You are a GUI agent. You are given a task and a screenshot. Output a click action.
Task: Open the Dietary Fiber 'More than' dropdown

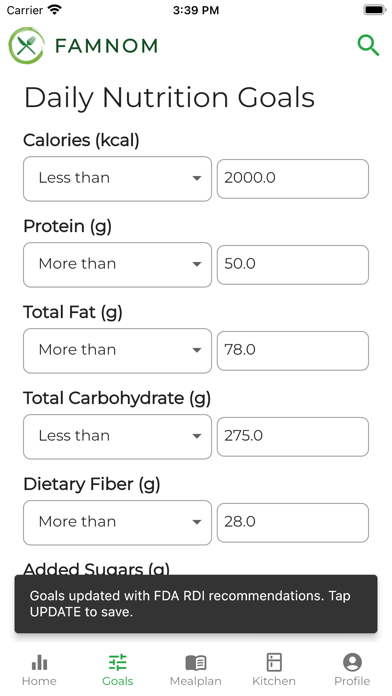[117, 522]
